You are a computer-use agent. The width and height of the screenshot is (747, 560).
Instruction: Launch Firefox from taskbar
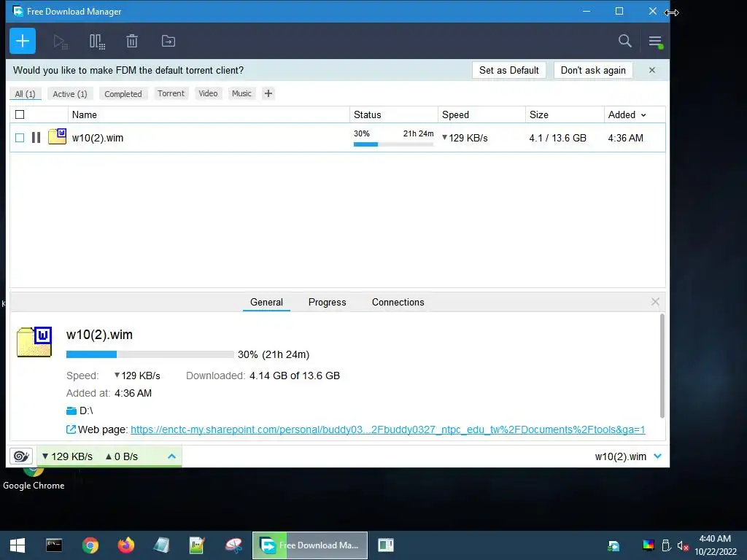pos(125,545)
